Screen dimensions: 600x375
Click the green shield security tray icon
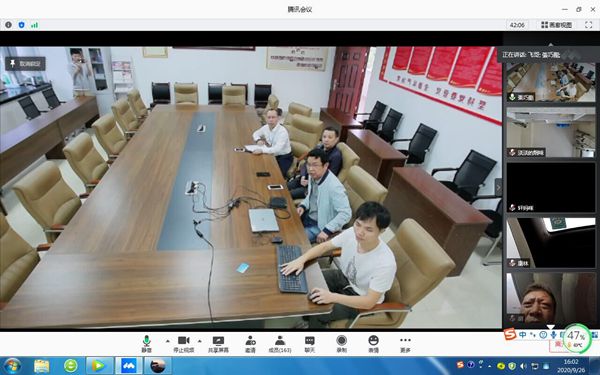pyautogui.click(x=512, y=366)
